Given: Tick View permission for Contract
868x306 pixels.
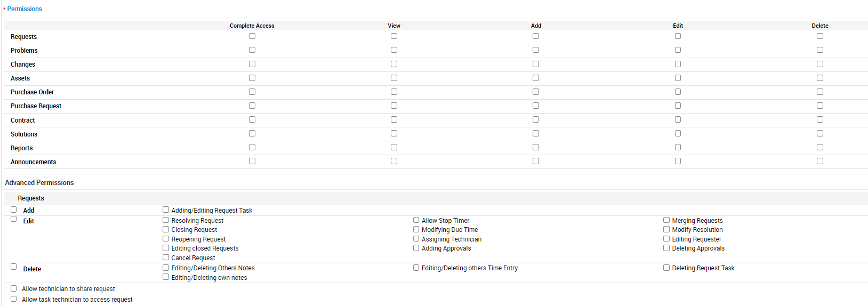Looking at the screenshot, I should pyautogui.click(x=394, y=119).
